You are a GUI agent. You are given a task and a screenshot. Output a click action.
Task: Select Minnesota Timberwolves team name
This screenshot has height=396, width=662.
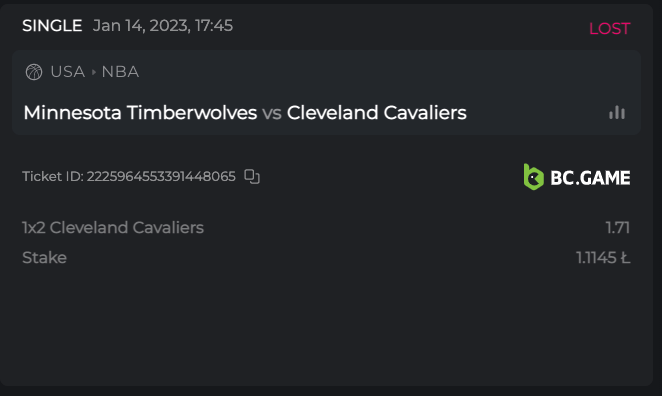tap(140, 113)
